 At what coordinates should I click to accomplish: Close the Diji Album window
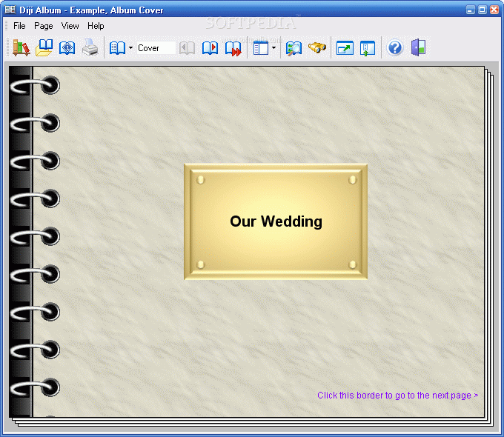[494, 10]
